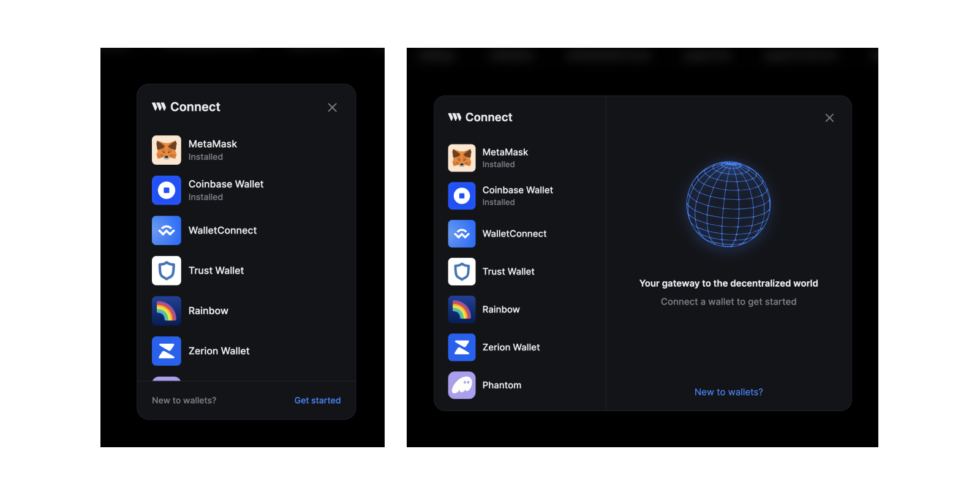
Task: Choose WalletConnect label in compact modal
Action: (x=222, y=230)
